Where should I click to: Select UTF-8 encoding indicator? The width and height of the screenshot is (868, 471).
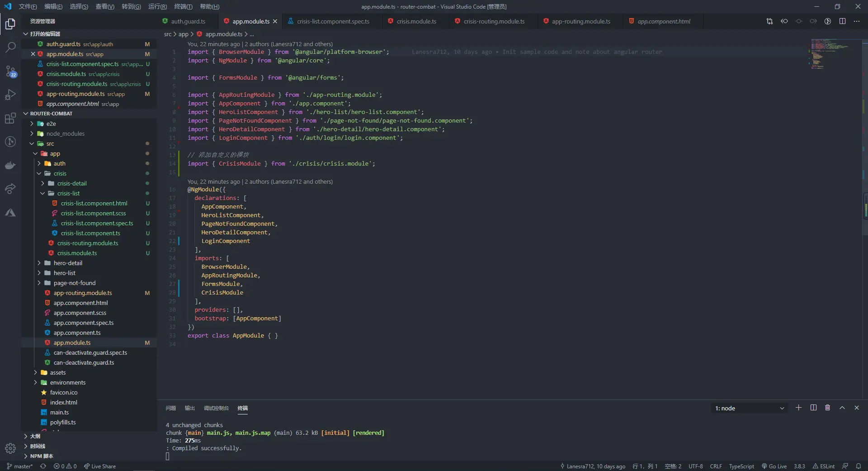click(696, 466)
